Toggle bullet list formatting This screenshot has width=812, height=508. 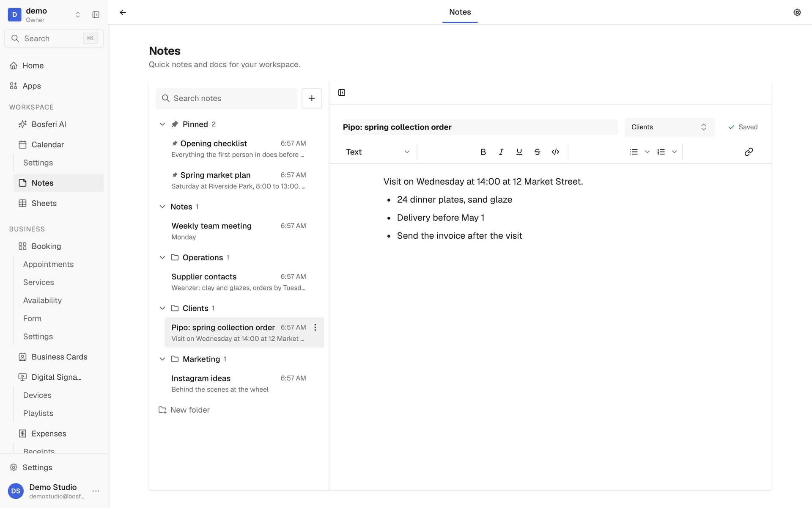point(634,152)
